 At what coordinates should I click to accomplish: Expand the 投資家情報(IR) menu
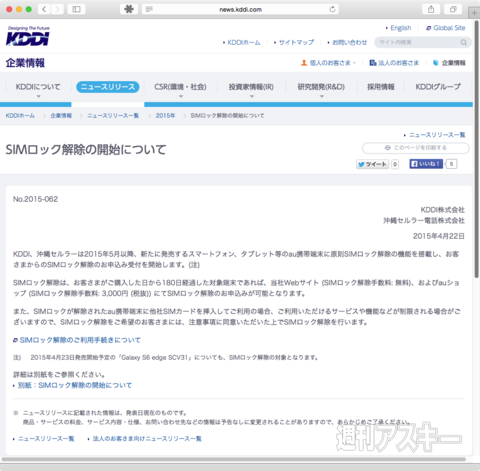(x=251, y=87)
